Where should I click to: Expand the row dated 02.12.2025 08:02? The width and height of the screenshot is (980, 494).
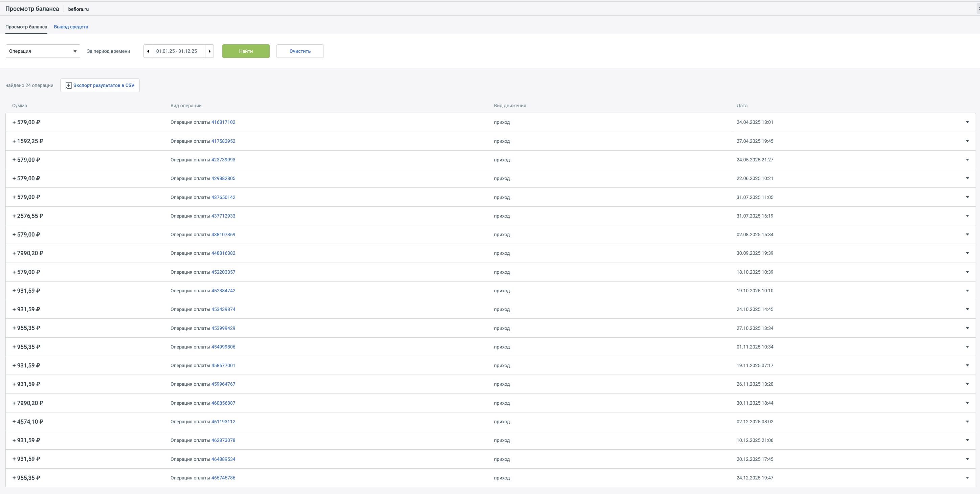[x=967, y=421]
